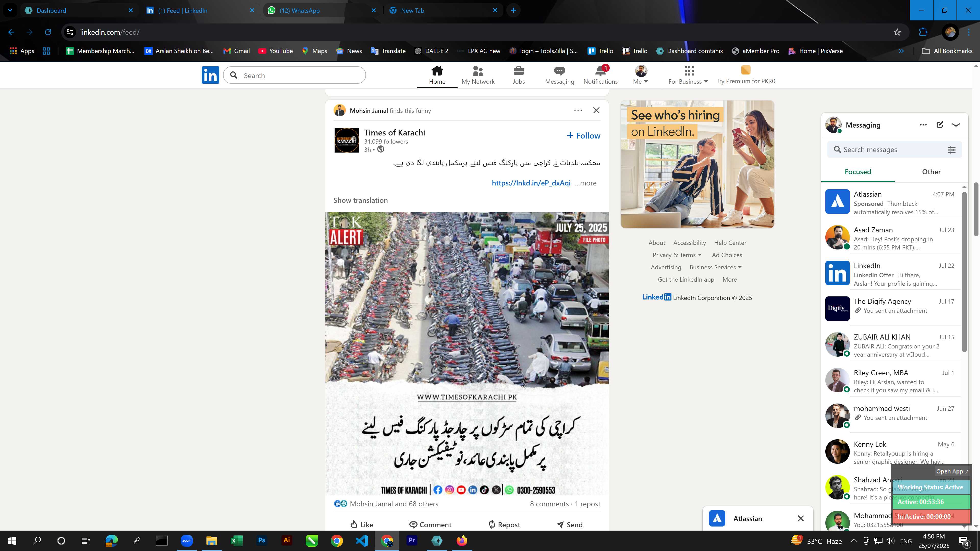The width and height of the screenshot is (980, 551).
Task: Open Chrome profile avatar
Action: (950, 32)
